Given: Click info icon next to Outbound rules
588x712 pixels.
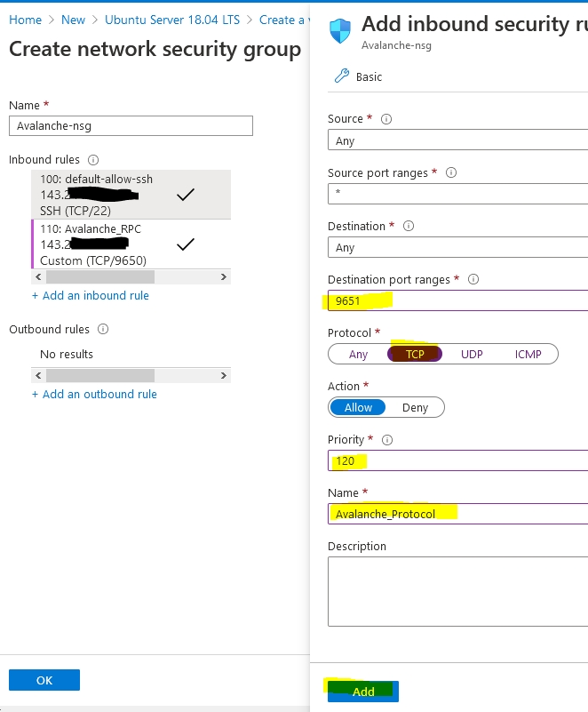Looking at the screenshot, I should pos(103,329).
